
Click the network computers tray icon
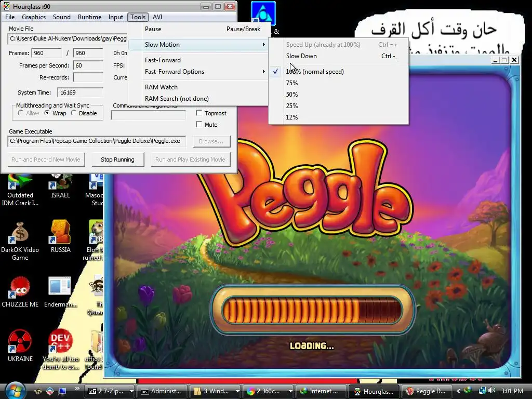pos(482,391)
